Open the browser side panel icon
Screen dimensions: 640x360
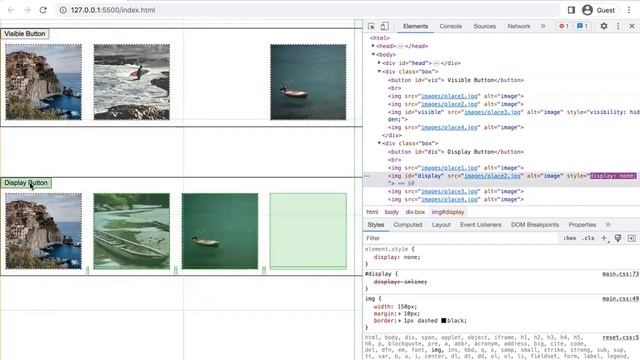click(571, 10)
